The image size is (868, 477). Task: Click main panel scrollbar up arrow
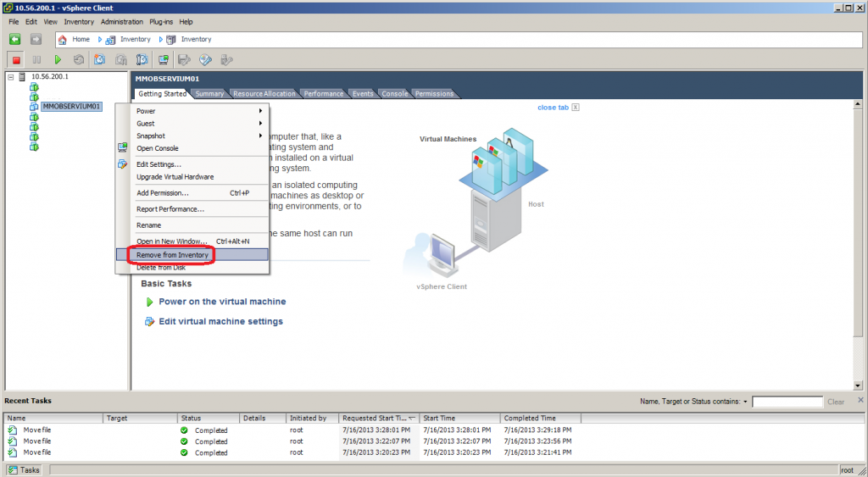point(858,104)
